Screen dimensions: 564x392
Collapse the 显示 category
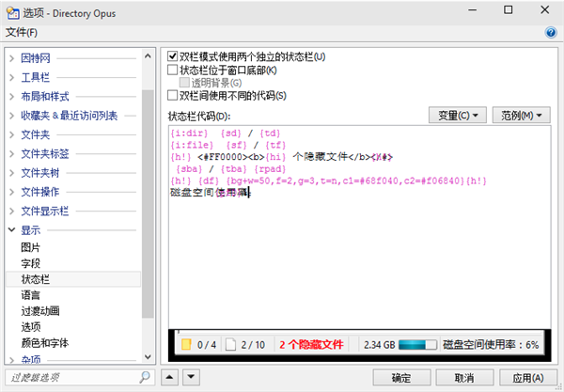click(11, 228)
